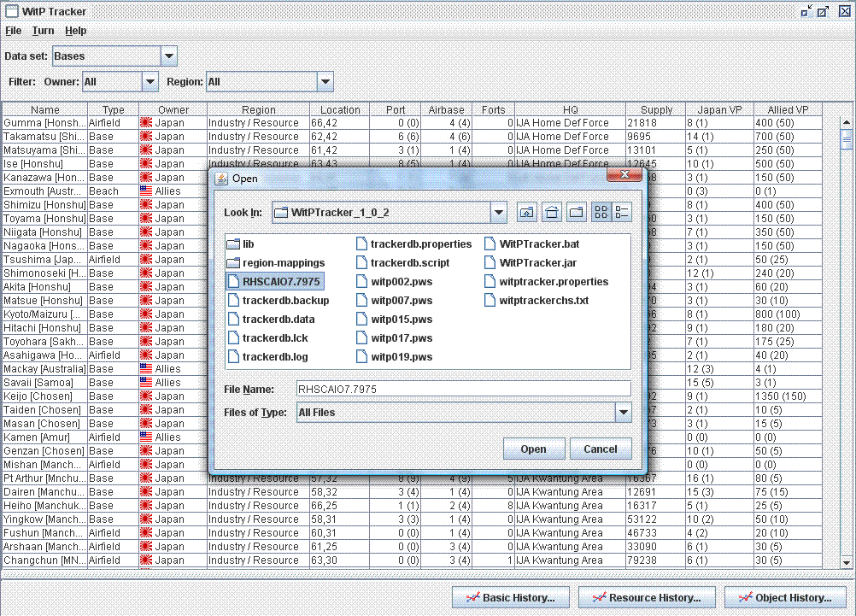Click the table scrollbar up arrow
This screenshot has width=856, height=616.
847,121
